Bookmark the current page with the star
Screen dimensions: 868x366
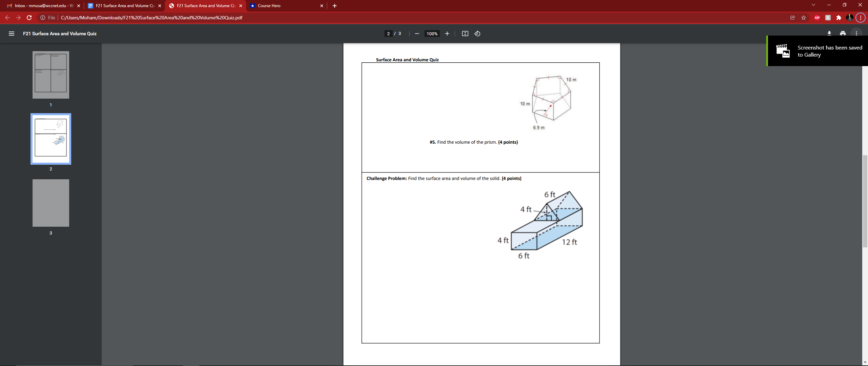[803, 18]
